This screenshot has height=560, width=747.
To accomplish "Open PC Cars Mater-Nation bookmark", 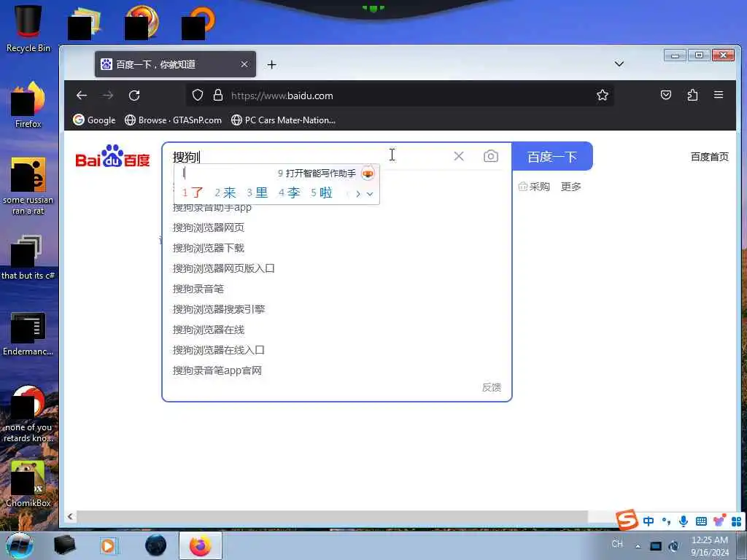I will tap(283, 120).
